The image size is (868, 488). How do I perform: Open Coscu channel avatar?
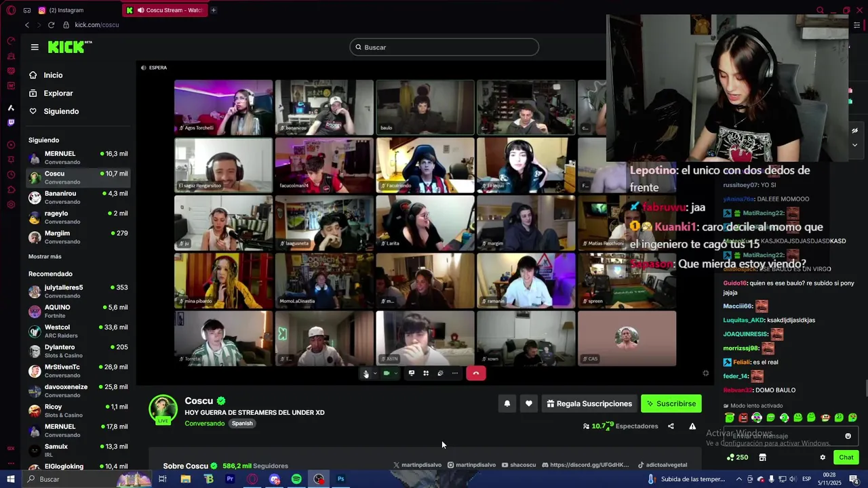[x=163, y=409]
